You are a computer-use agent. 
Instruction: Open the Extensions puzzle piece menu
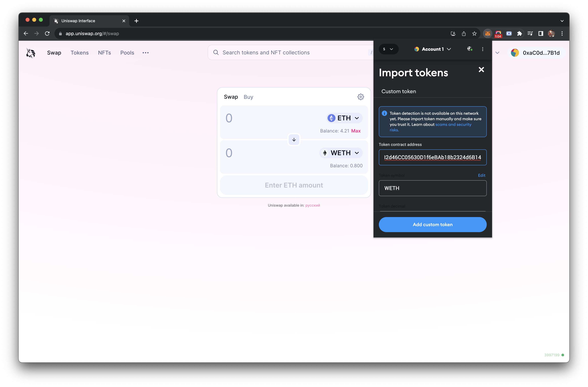[520, 33]
